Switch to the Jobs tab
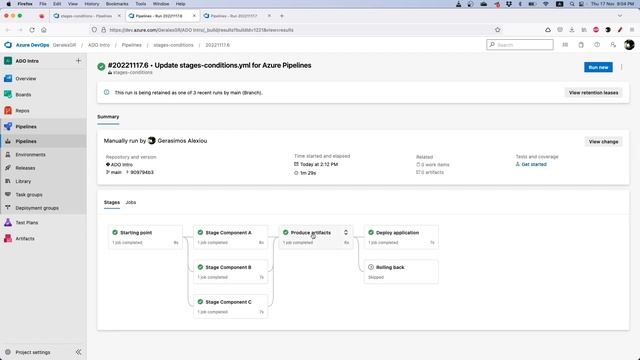This screenshot has height=360, width=640. point(131,202)
